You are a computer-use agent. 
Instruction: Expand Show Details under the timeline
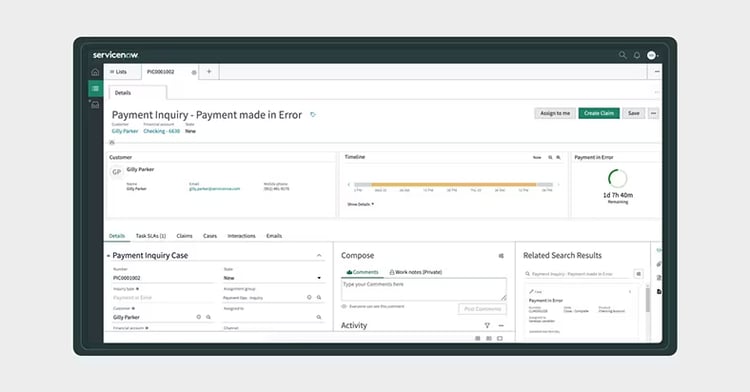[361, 204]
